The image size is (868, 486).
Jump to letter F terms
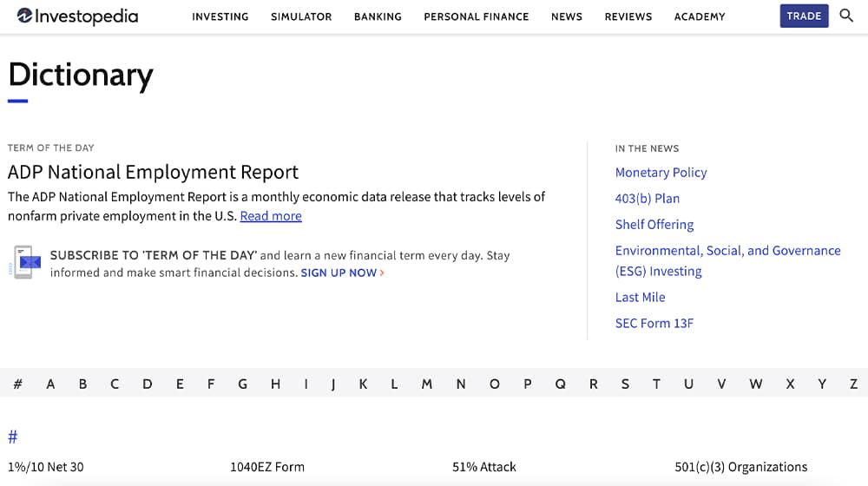[211, 384]
